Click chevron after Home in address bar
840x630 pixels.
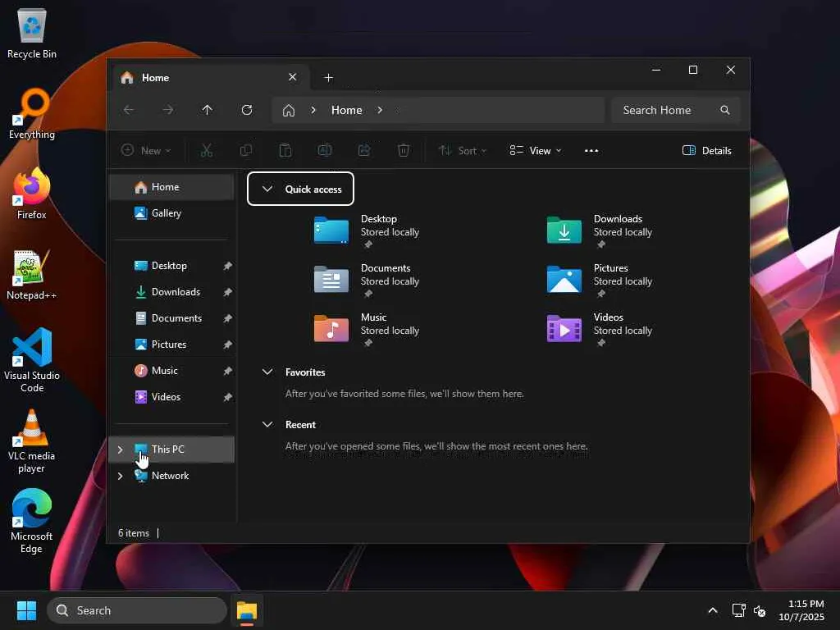coord(380,110)
